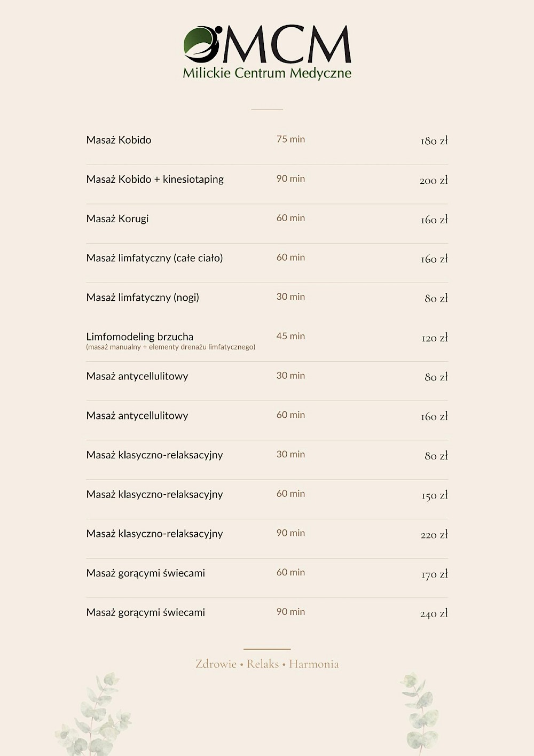Click the 150 zł price
This screenshot has height=756, width=534.
tap(435, 496)
